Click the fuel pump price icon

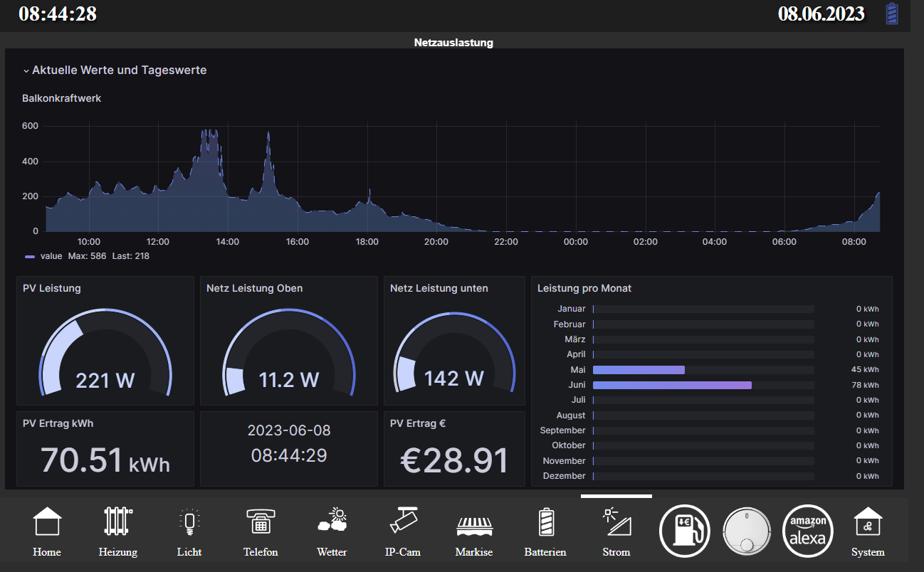coord(685,531)
